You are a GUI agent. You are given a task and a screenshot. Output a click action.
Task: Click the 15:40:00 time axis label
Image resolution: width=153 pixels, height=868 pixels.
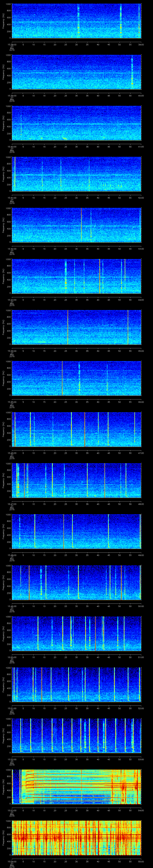[x=12, y=147]
